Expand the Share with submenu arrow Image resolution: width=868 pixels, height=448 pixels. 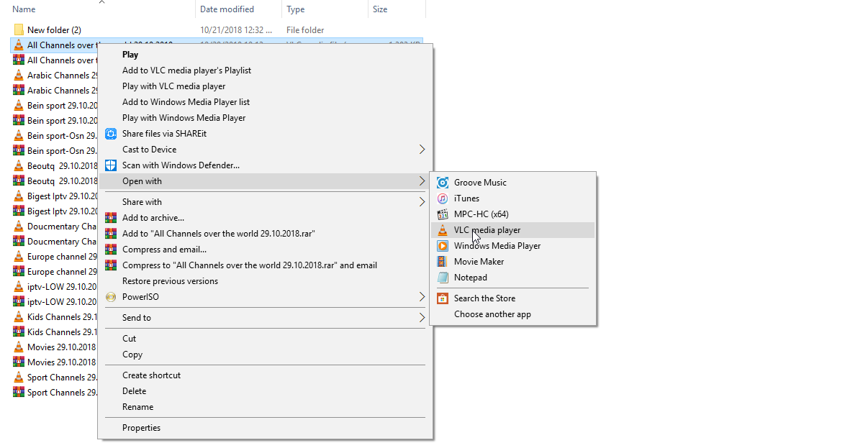tap(422, 202)
